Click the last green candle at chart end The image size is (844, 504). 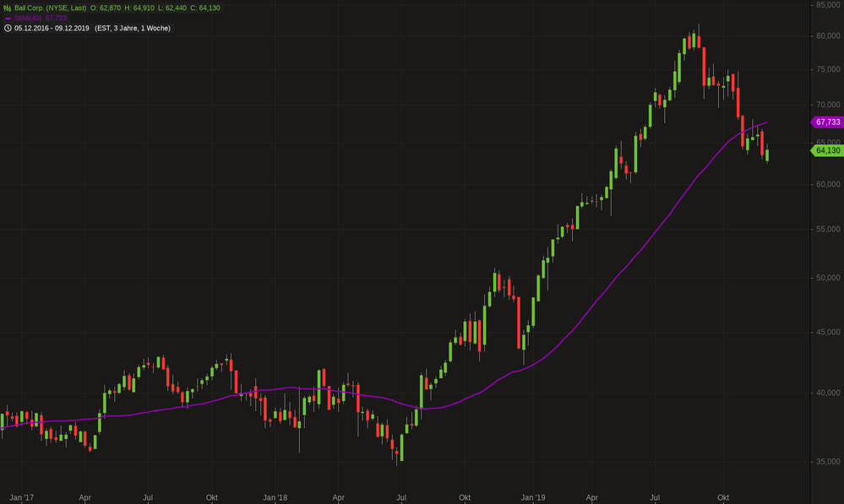click(x=767, y=154)
